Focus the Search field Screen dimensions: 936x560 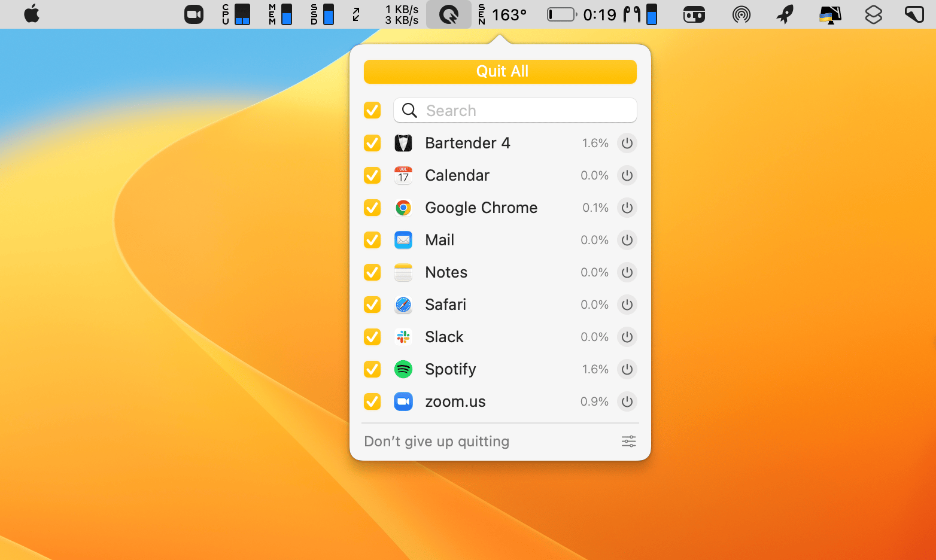(515, 110)
